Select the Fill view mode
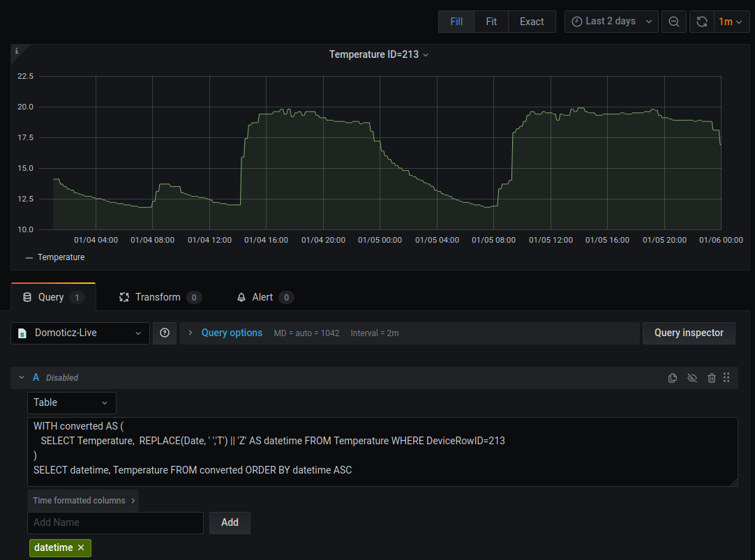 point(456,22)
